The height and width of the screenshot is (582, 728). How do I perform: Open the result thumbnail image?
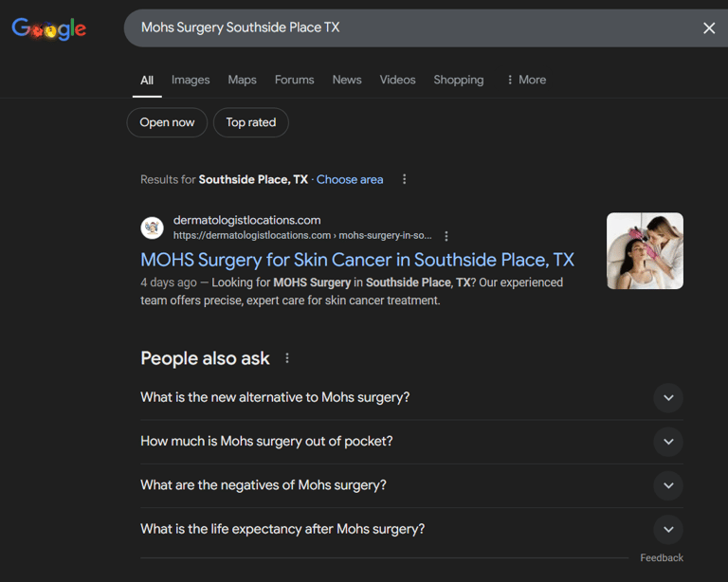click(645, 251)
